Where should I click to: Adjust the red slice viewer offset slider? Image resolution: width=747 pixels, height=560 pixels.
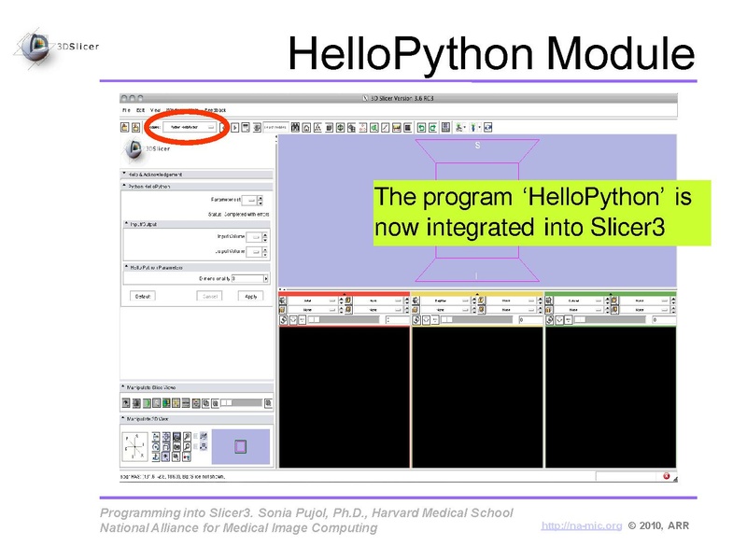click(x=343, y=320)
